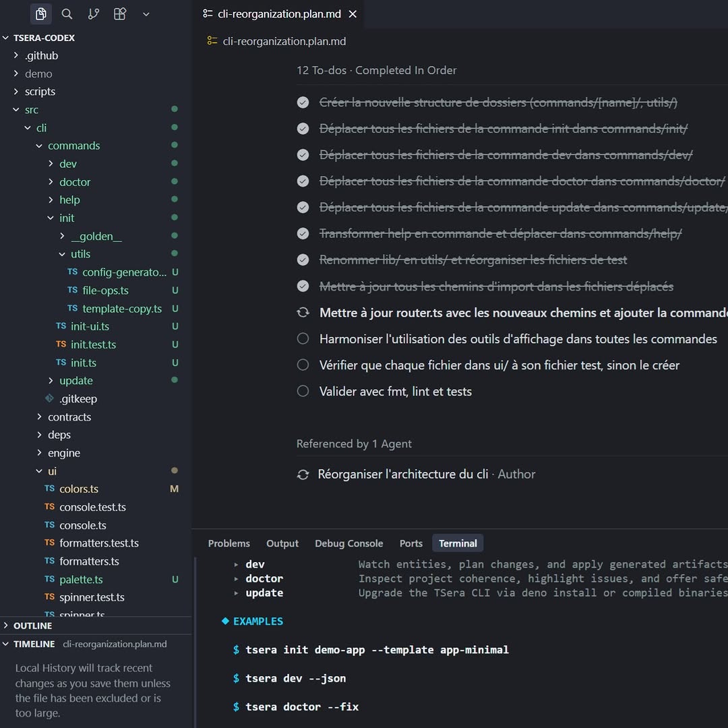Check 'Vérifier que chaque fichier dans ui/' todo

303,365
